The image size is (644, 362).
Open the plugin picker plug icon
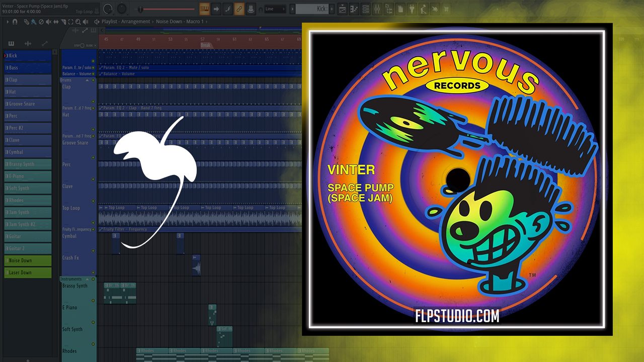[412, 9]
